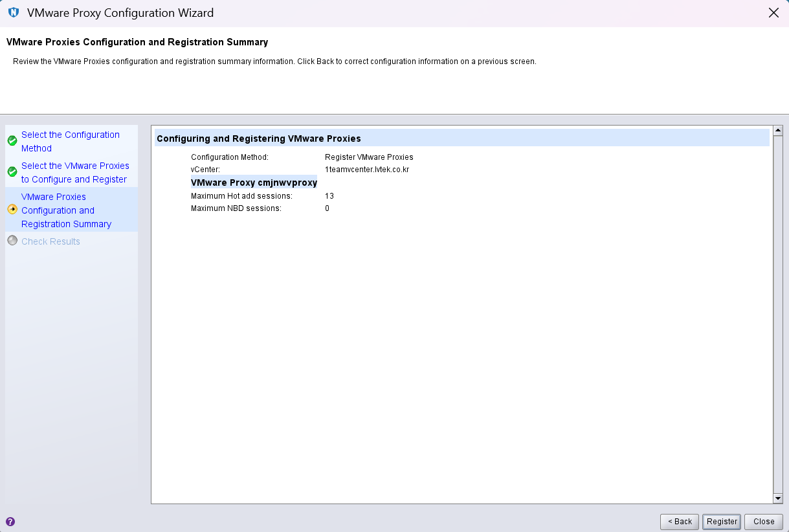
Task: Click the NetWorker shield icon in title bar
Action: point(14,13)
